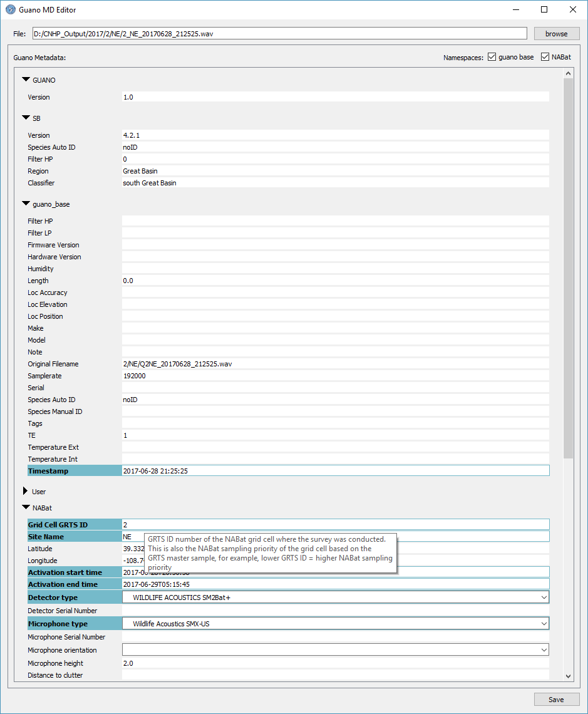Image resolution: width=588 pixels, height=714 pixels.
Task: Click the Microphone height field
Action: [335, 663]
